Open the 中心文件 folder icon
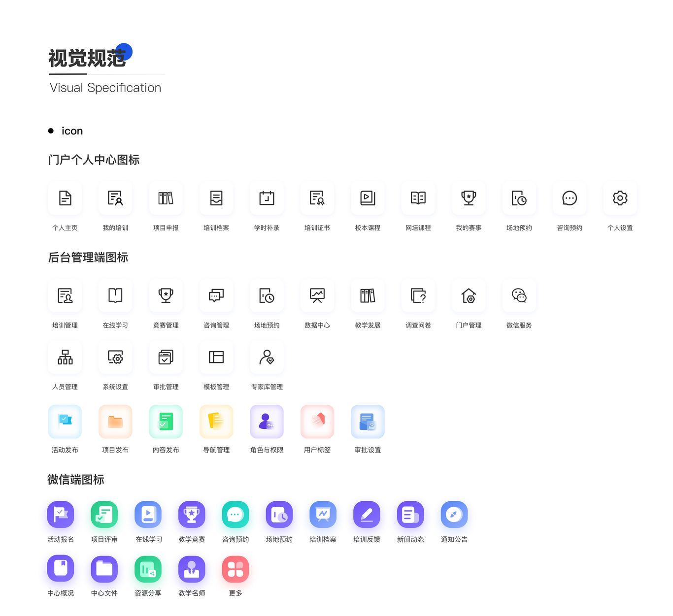The height and width of the screenshot is (616, 673). 104,569
